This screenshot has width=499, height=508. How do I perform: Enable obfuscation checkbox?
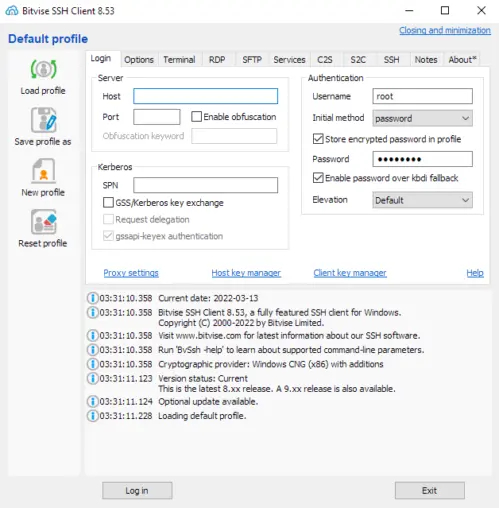click(196, 117)
